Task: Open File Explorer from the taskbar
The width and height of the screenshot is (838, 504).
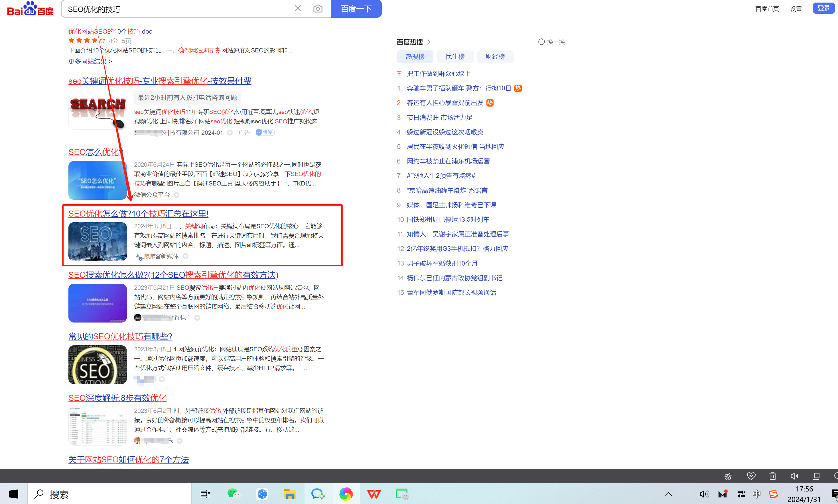Action: pyautogui.click(x=290, y=494)
